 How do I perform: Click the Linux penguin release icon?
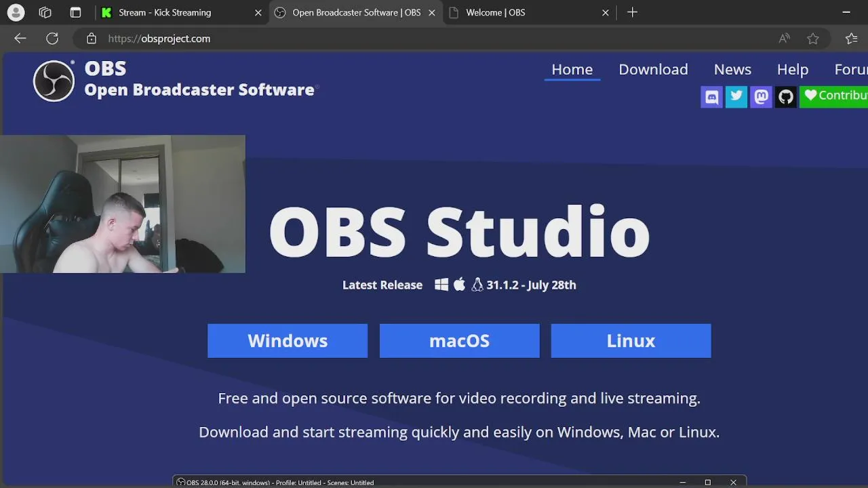477,285
